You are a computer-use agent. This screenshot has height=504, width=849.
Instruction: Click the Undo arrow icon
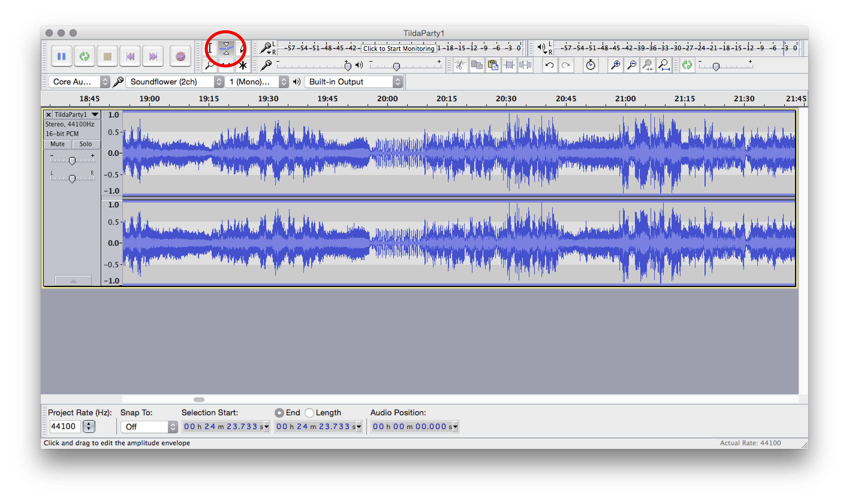click(x=549, y=65)
